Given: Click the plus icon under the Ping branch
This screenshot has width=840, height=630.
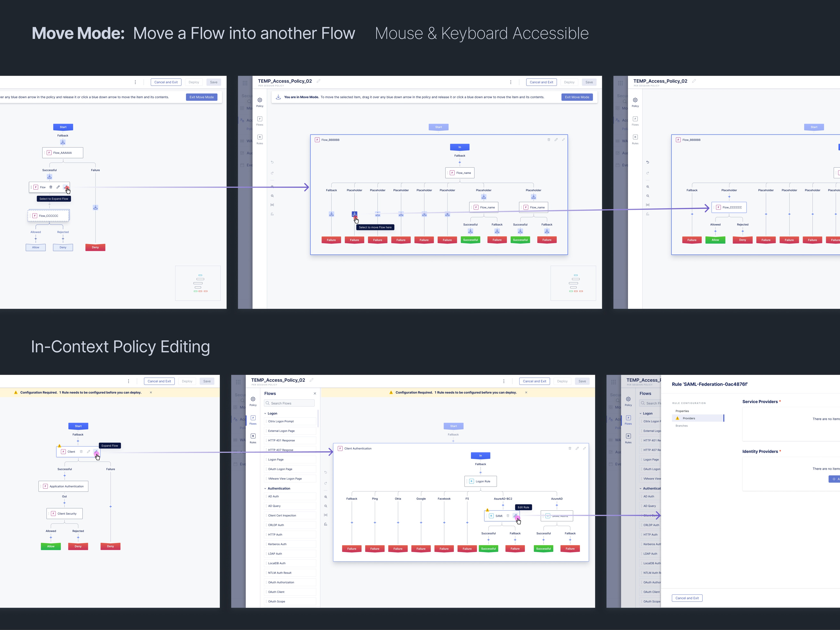Looking at the screenshot, I should pos(375,523).
